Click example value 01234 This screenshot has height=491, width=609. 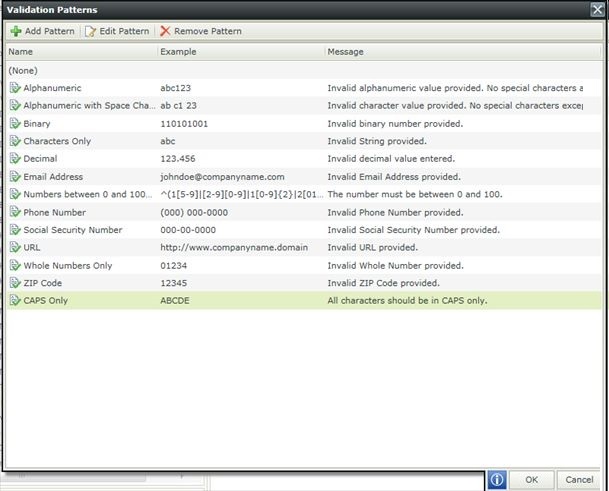pyautogui.click(x=174, y=265)
